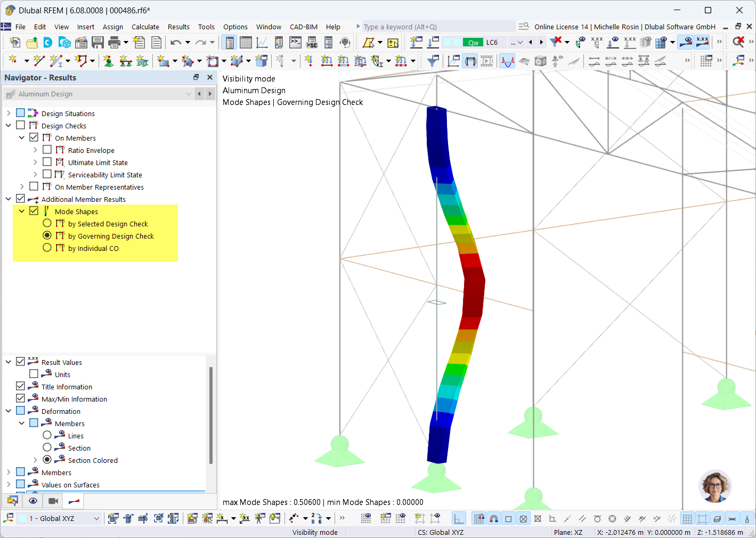
Task: Open the CAD-BIM menu
Action: tap(303, 27)
